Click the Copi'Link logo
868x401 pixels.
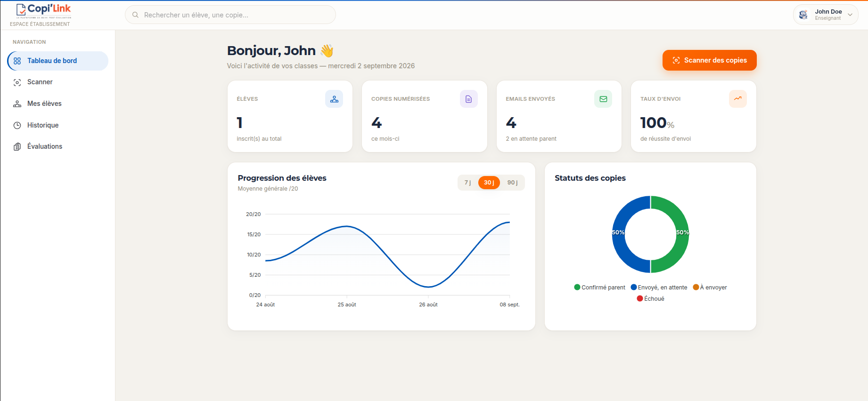43,10
